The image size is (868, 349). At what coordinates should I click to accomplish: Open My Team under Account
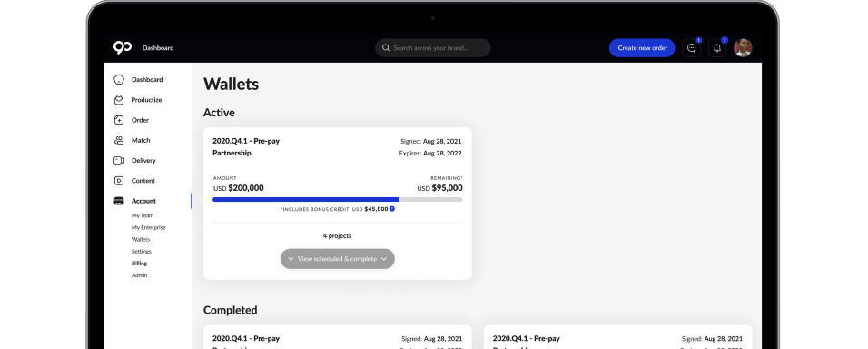click(143, 215)
